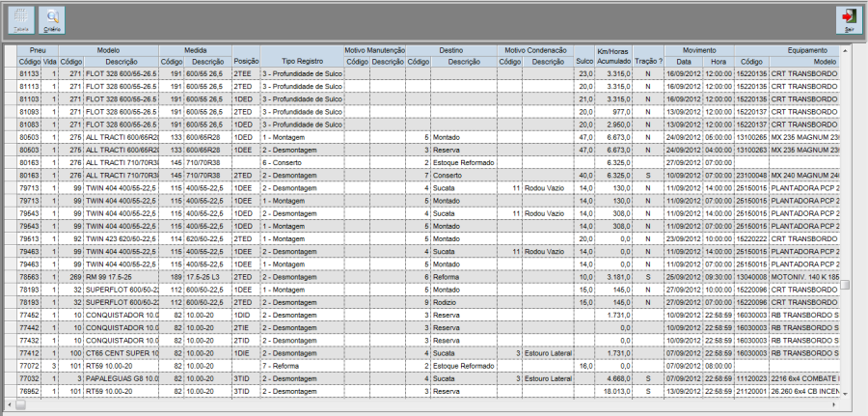Click the 'PAPALEGUAS G8' model cell
868x416 pixels.
click(x=122, y=379)
